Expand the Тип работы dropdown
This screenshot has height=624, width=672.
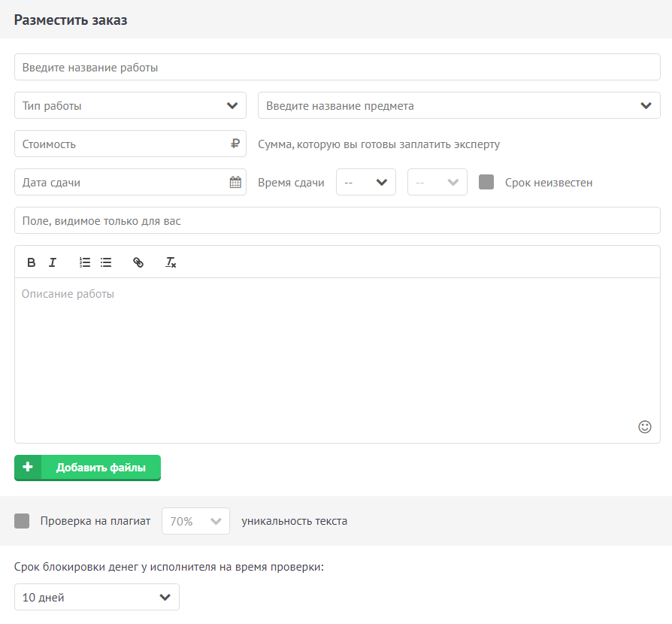tap(130, 105)
